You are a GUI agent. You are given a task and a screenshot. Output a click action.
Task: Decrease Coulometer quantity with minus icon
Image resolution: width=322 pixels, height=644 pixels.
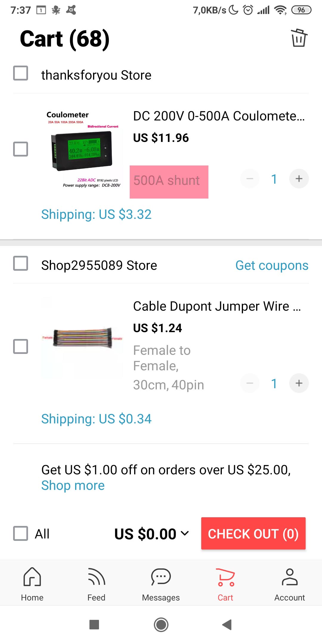point(250,179)
